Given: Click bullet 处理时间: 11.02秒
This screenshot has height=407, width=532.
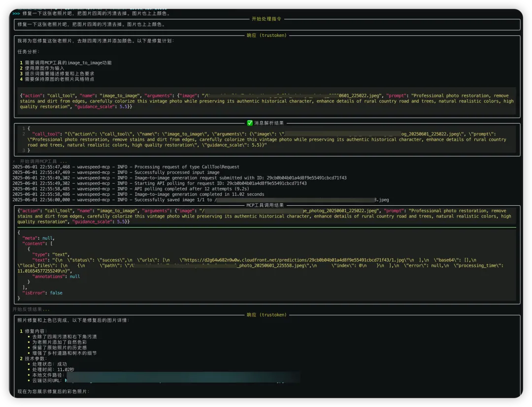Looking at the screenshot, I should point(51,370).
